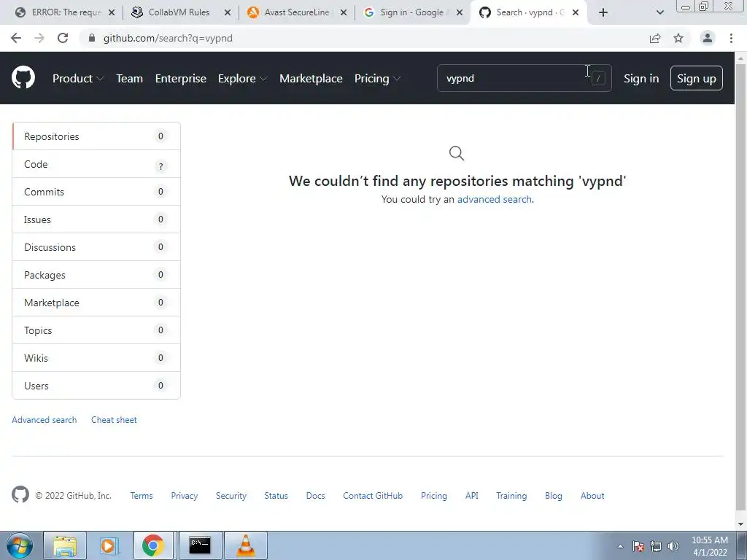The width and height of the screenshot is (747, 560).
Task: Open the tab search chevron dropdown
Action: click(659, 12)
